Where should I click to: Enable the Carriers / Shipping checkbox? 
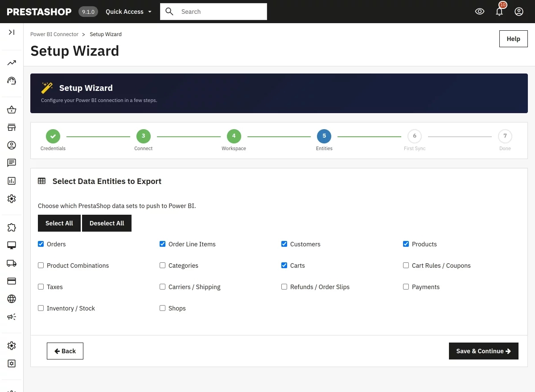(163, 287)
